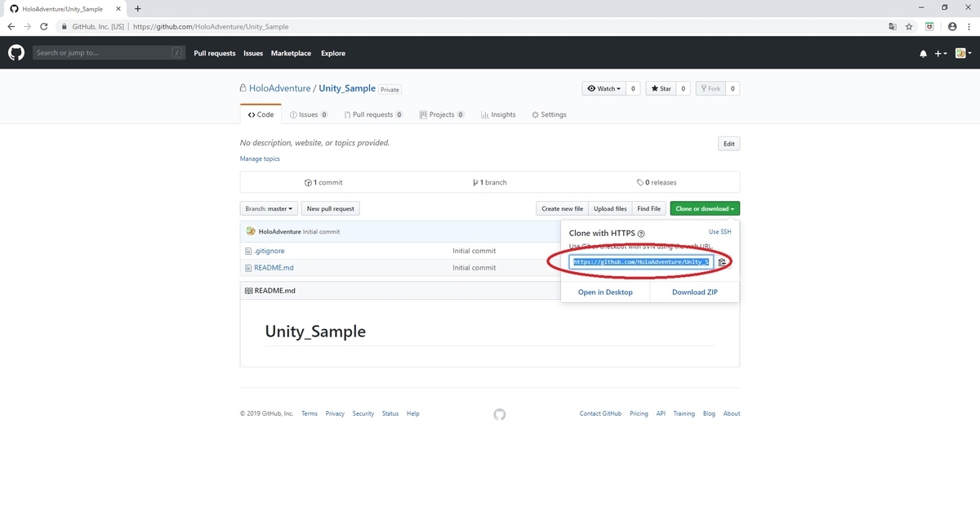The width and height of the screenshot is (980, 531).
Task: Select the clone URL text field
Action: (x=642, y=261)
